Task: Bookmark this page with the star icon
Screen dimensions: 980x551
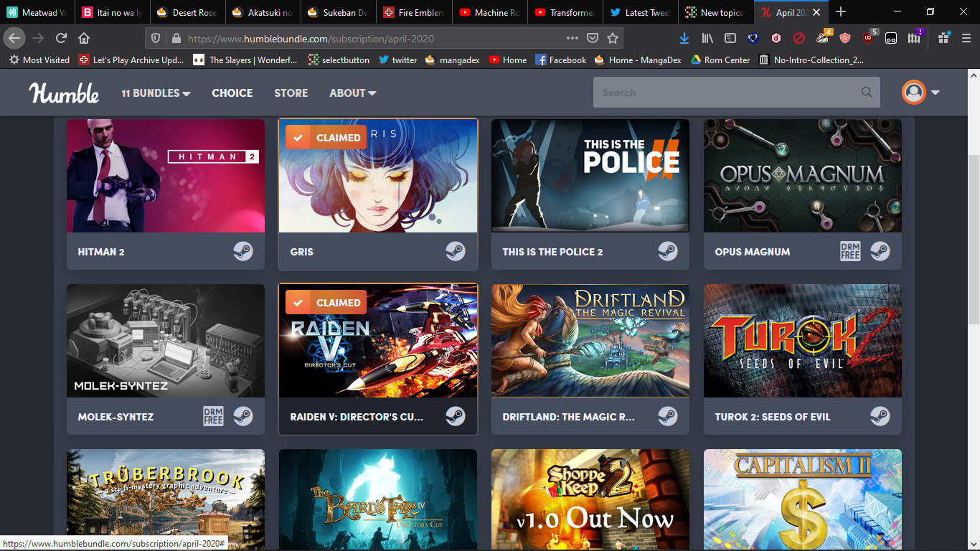Action: 613,39
